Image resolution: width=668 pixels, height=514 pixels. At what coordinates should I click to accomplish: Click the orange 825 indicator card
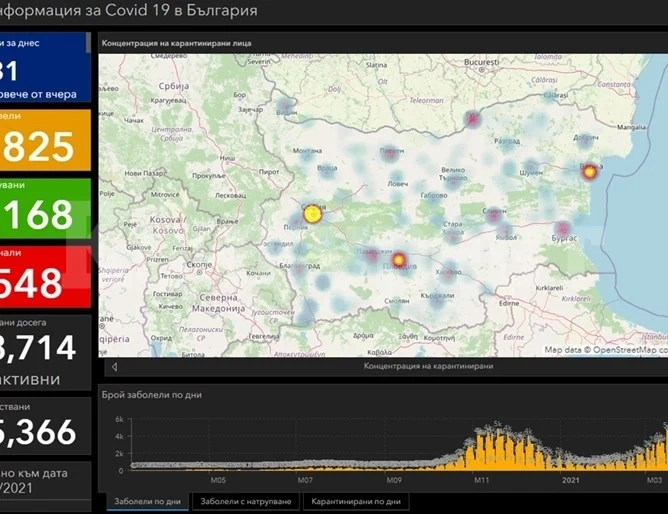pos(45,140)
